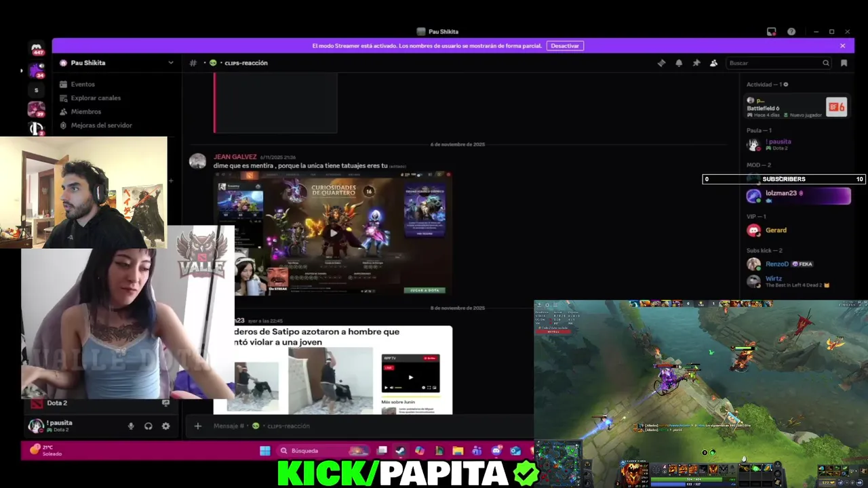This screenshot has width=868, height=488.
Task: Focus the Buscar search field
Action: pos(778,63)
